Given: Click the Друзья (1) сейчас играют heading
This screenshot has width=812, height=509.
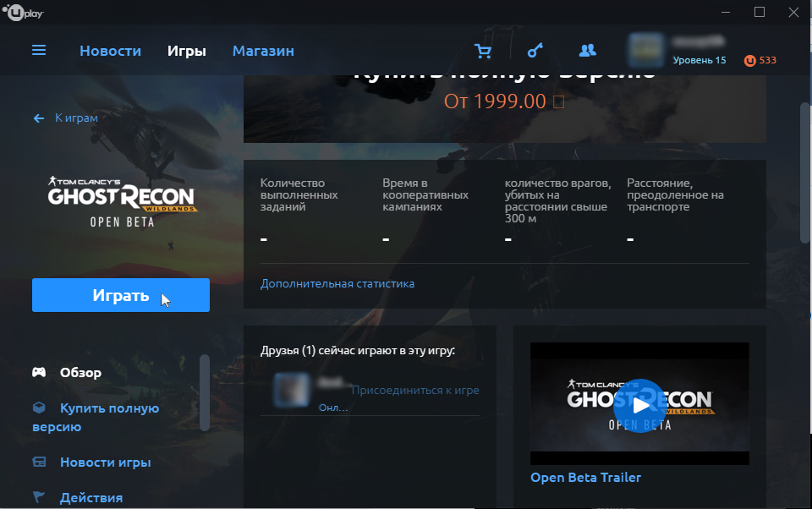Looking at the screenshot, I should click(x=358, y=351).
